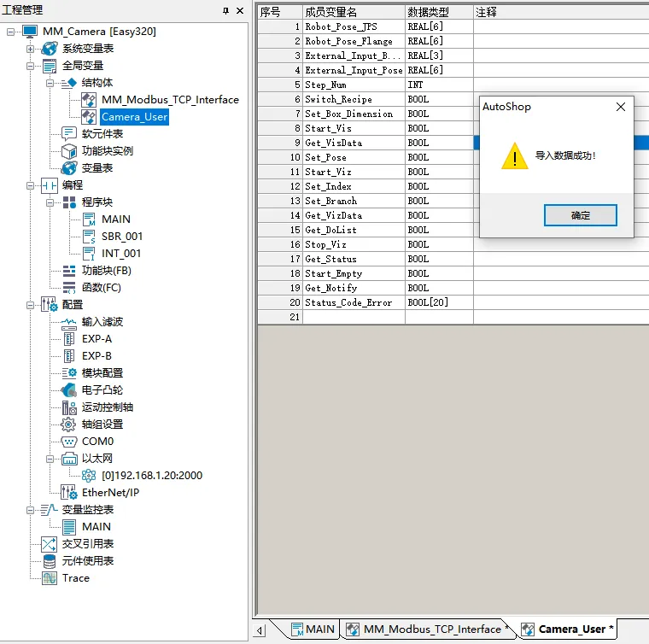Collapse the 配置 node
The height and width of the screenshot is (644, 649).
tap(30, 305)
